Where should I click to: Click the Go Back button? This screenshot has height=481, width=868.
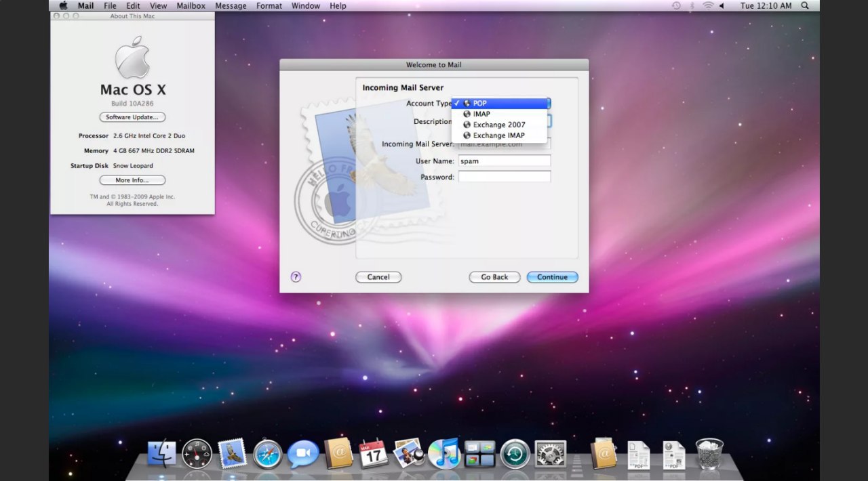point(494,277)
